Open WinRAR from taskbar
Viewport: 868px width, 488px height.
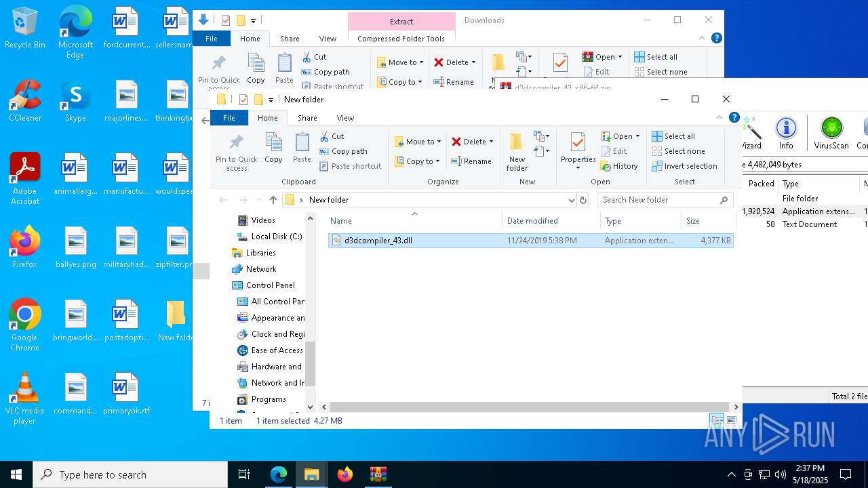[378, 474]
